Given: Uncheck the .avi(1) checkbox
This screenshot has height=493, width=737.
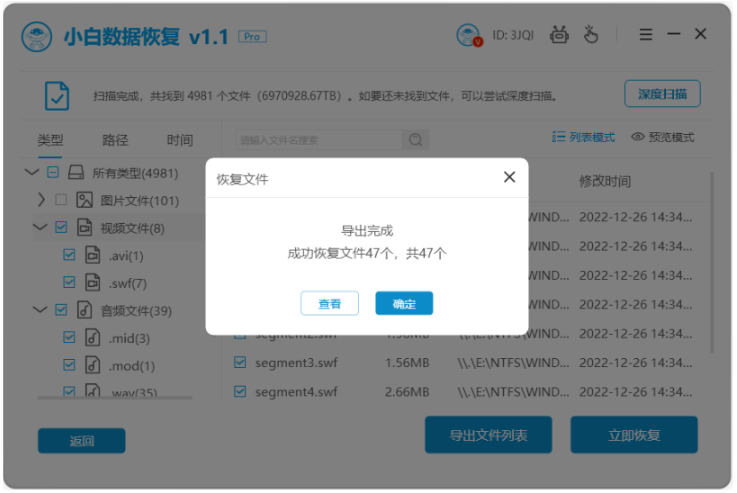Looking at the screenshot, I should click(x=69, y=255).
